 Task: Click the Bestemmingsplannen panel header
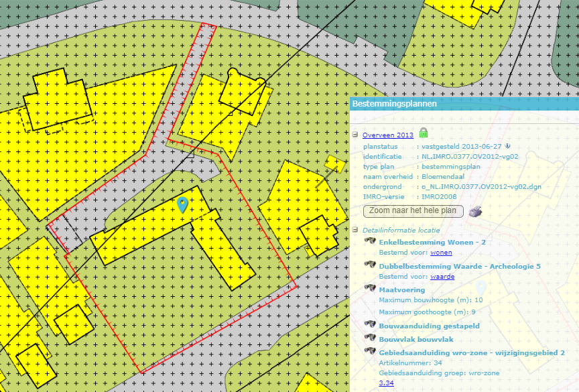coord(464,104)
